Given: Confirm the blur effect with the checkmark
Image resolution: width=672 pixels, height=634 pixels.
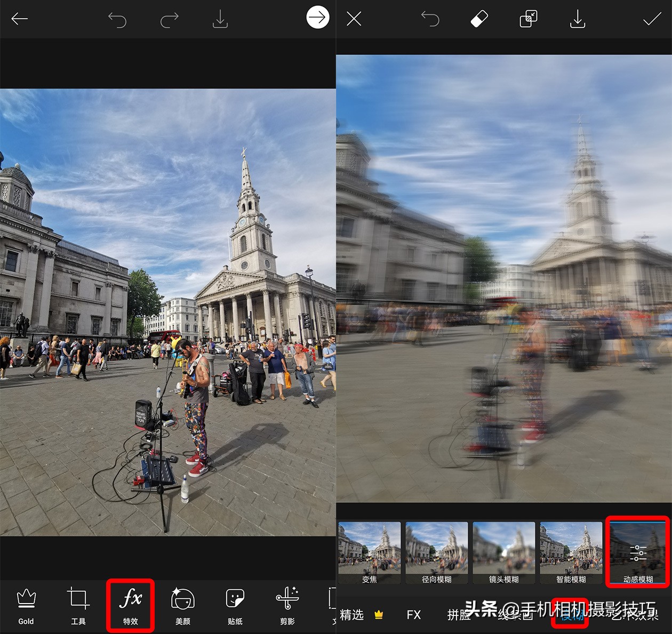Looking at the screenshot, I should 651,20.
